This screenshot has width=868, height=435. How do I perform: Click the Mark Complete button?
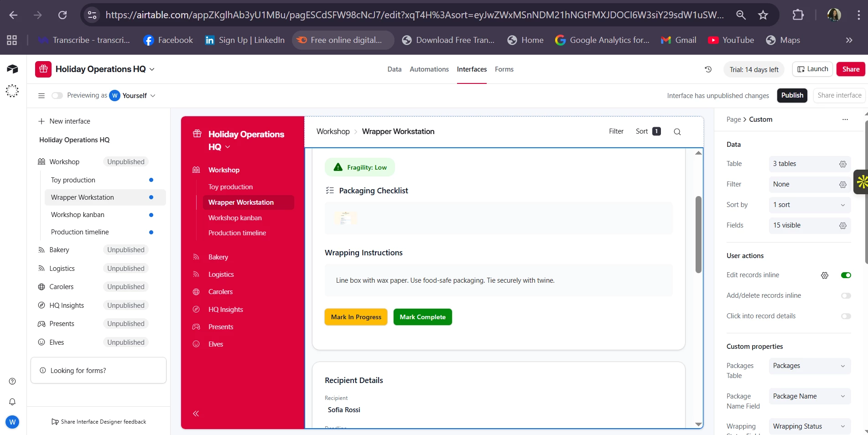[x=423, y=317]
